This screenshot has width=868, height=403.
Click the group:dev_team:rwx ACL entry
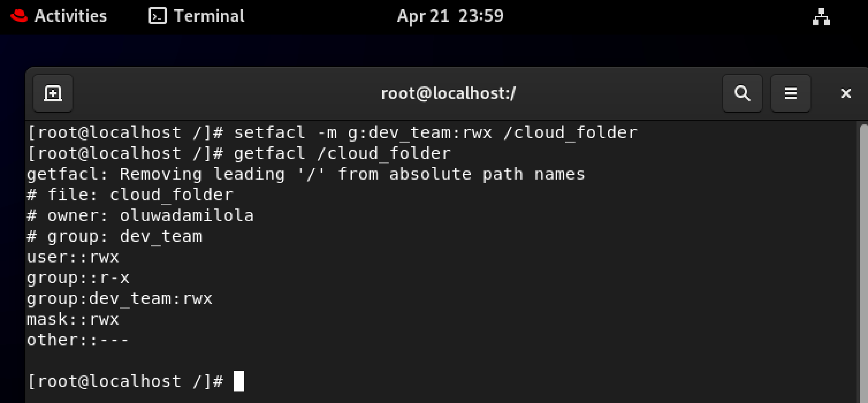[x=119, y=299]
